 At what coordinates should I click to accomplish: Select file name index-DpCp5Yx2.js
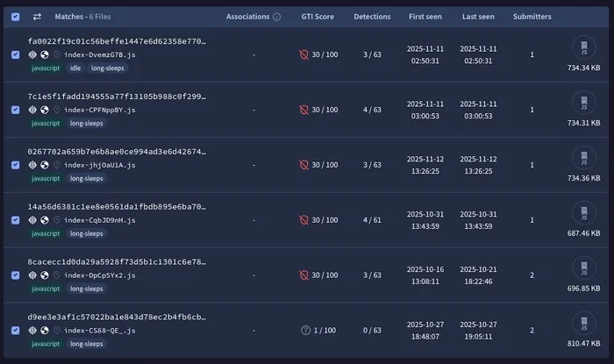(x=100, y=275)
